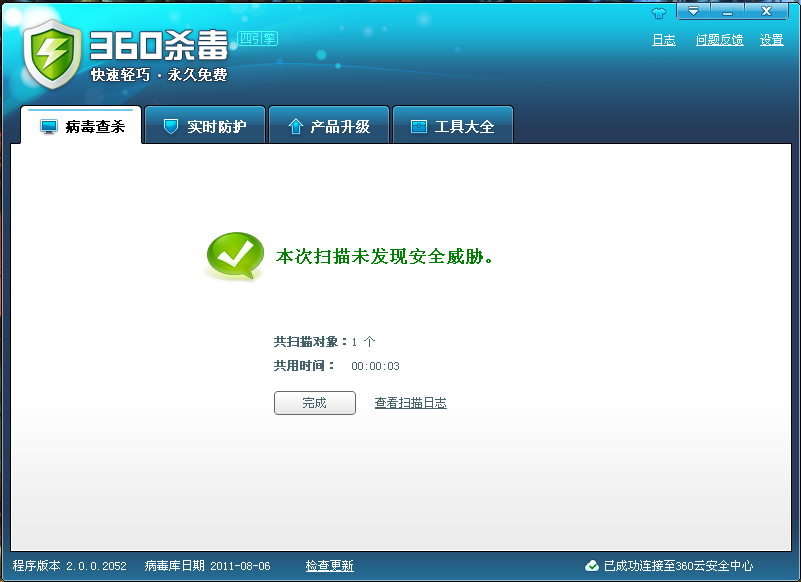Click the 共扫描对象 count text
Image resolution: width=801 pixels, height=582 pixels.
click(x=324, y=341)
